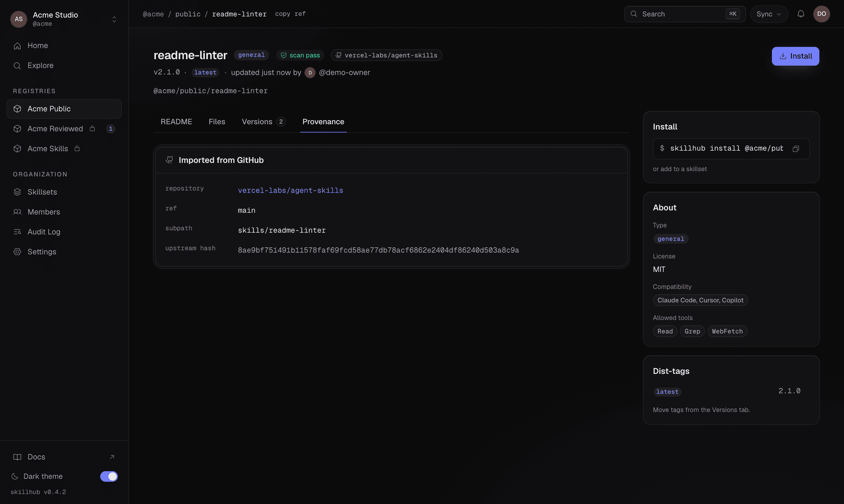Open the Sync dropdown
This screenshot has width=844, height=504.
[769, 14]
